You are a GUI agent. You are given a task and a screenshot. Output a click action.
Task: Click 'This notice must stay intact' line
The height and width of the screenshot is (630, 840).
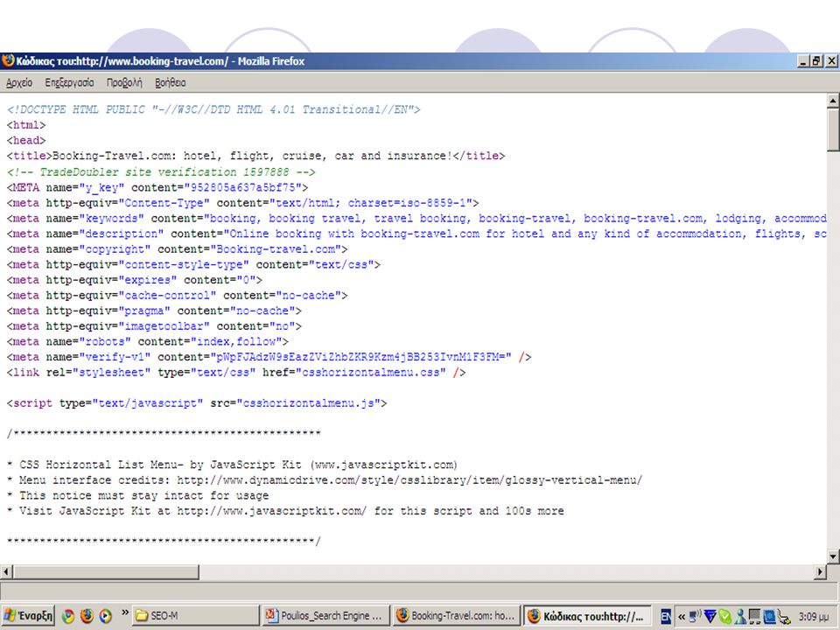pyautogui.click(x=137, y=496)
